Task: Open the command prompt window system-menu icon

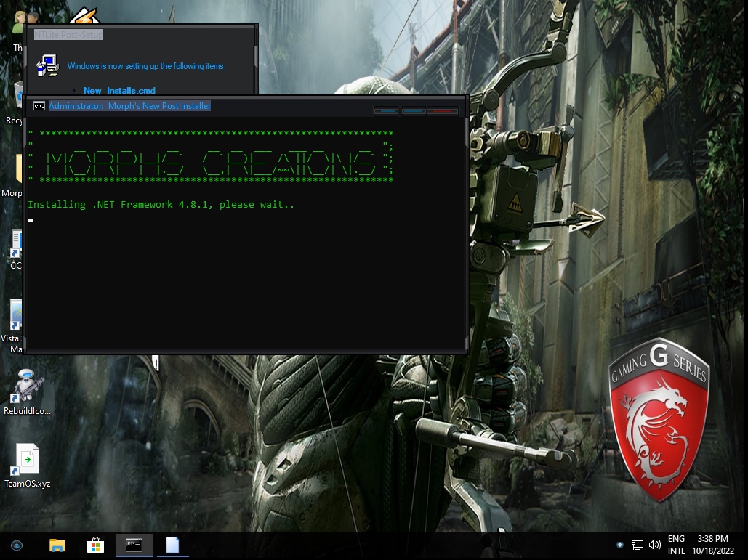Action: click(x=39, y=106)
